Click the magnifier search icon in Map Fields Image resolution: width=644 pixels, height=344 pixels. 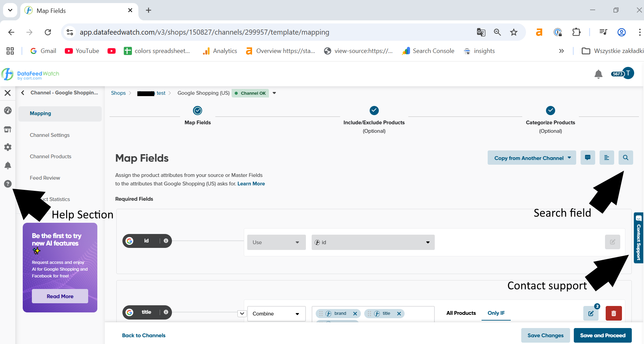pyautogui.click(x=625, y=158)
